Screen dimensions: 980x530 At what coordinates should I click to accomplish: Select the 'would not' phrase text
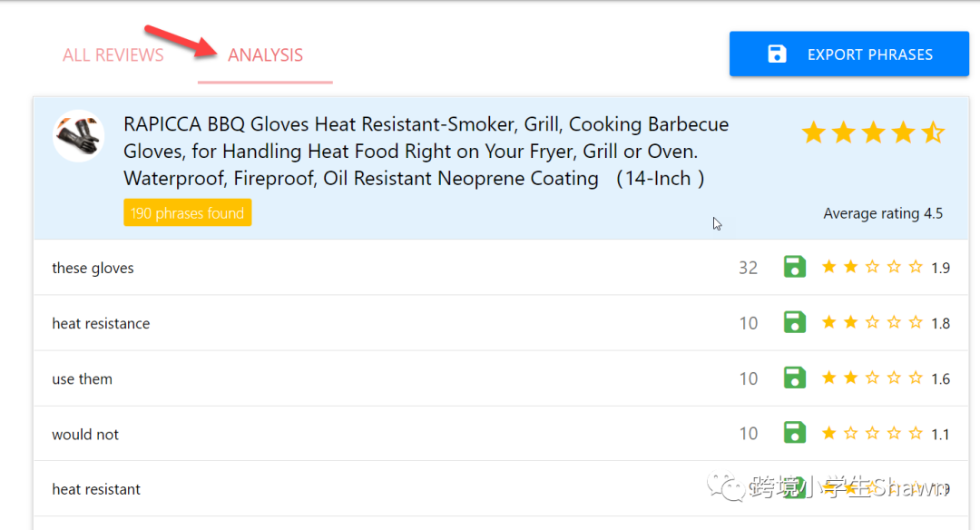coord(85,435)
